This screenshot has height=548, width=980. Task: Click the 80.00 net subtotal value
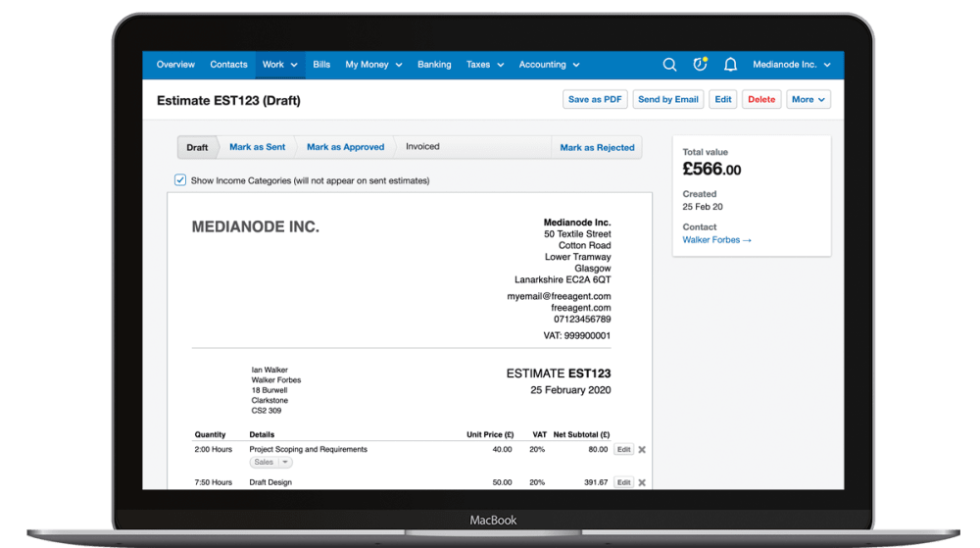(598, 449)
